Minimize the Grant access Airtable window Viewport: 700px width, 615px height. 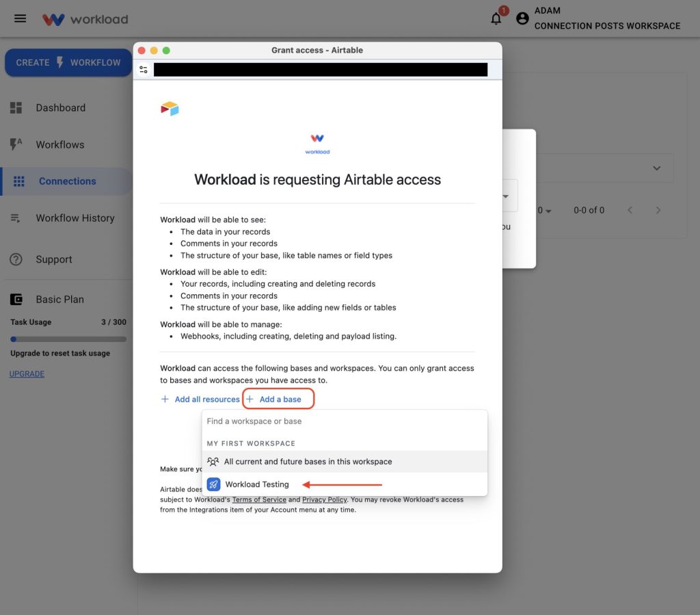[154, 51]
